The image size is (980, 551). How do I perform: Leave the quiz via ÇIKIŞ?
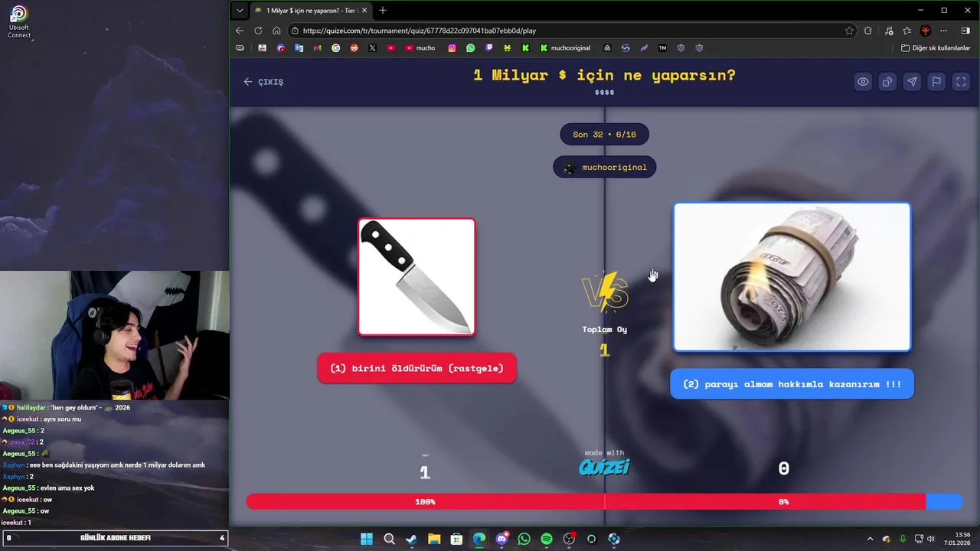[263, 82]
